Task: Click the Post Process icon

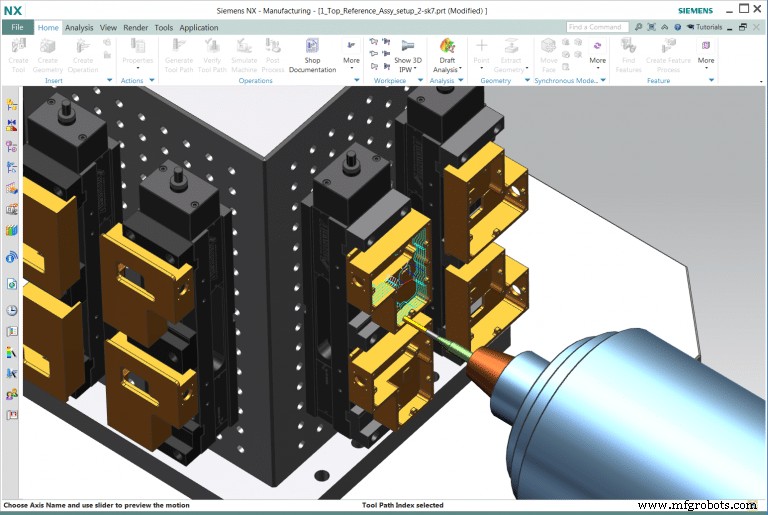Action: [x=273, y=46]
